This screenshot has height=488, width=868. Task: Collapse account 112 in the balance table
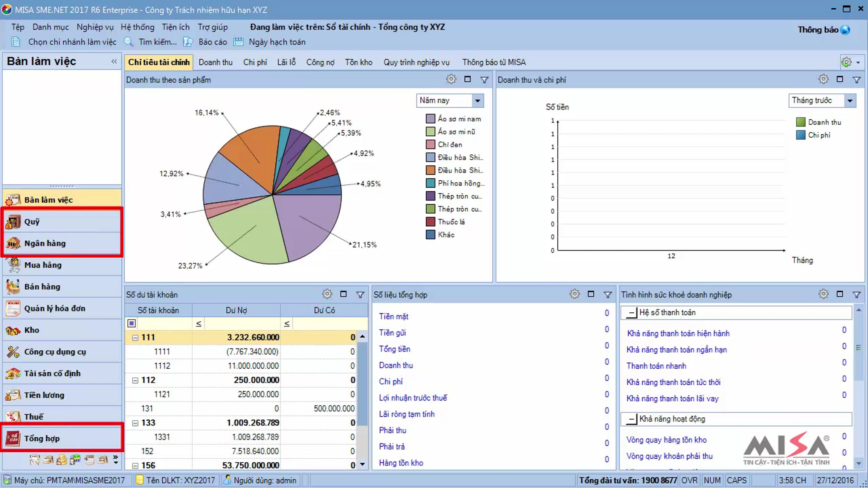pos(135,380)
